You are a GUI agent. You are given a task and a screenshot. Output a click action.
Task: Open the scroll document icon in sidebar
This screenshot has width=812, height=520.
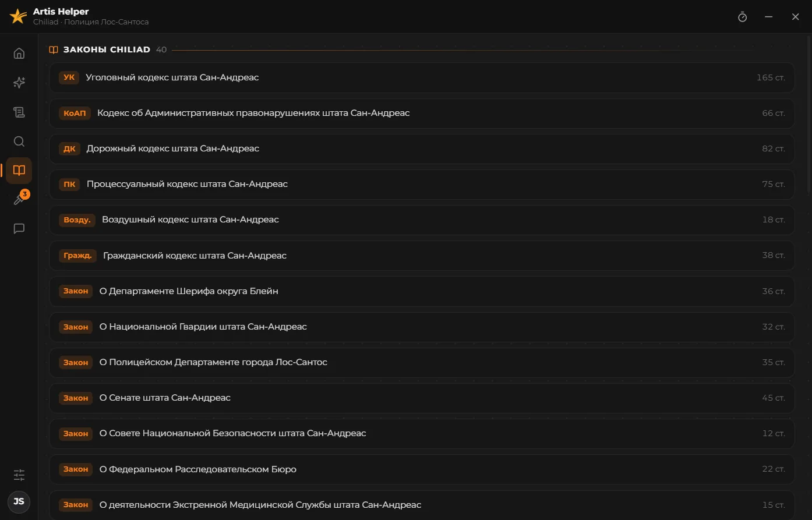click(19, 112)
